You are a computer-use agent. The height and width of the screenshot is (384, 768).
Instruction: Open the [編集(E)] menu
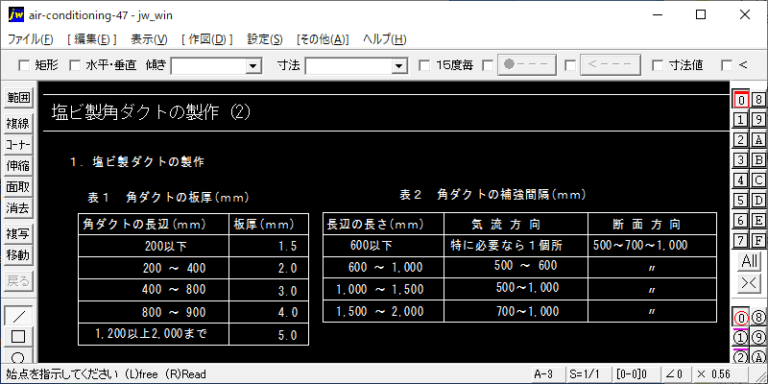pyautogui.click(x=92, y=40)
